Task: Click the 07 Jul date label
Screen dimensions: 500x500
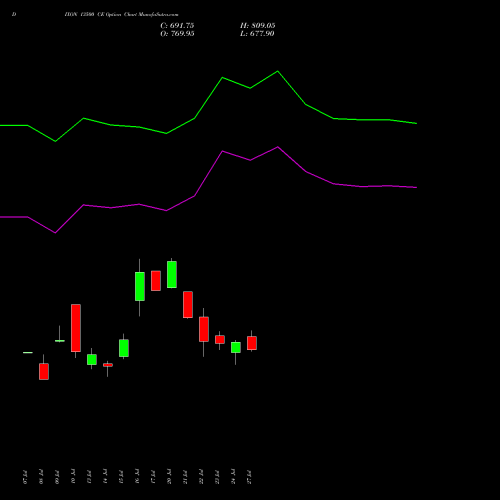Action: coord(25,477)
